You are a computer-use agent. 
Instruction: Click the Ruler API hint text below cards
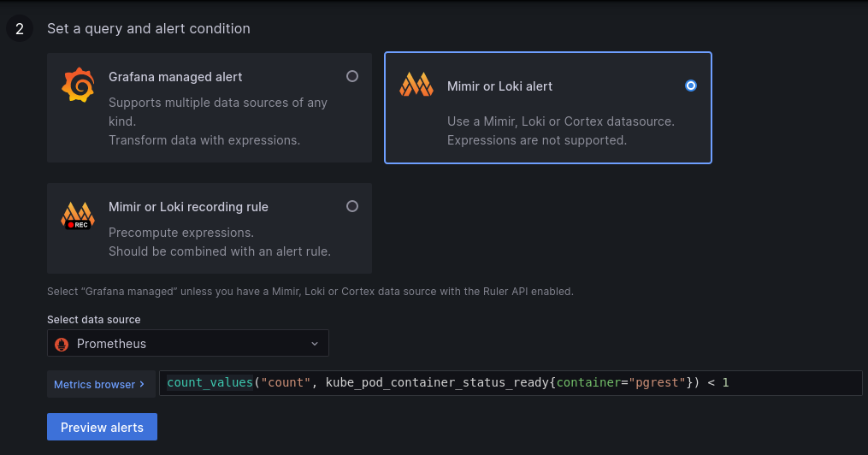310,291
